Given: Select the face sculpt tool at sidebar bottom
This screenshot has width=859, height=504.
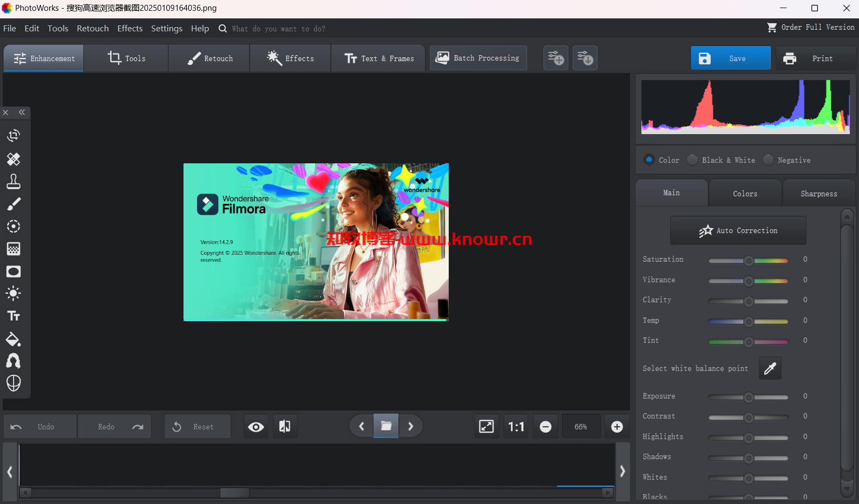Looking at the screenshot, I should tap(14, 383).
